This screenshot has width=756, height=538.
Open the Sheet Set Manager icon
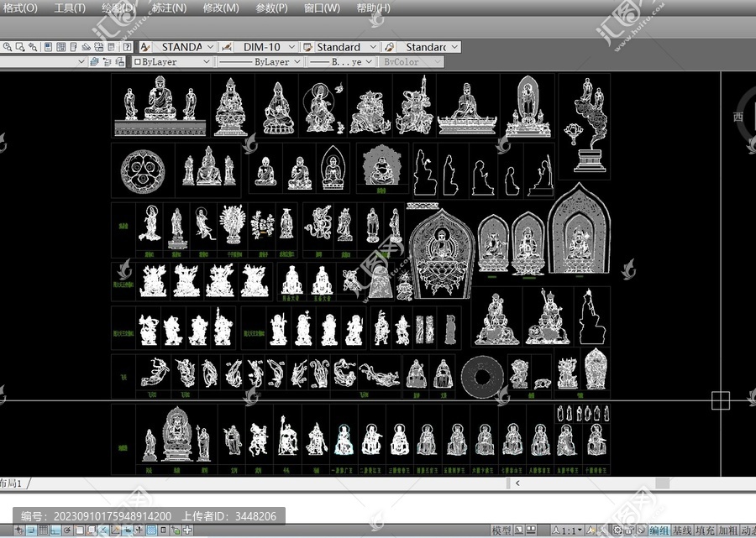tap(86, 47)
